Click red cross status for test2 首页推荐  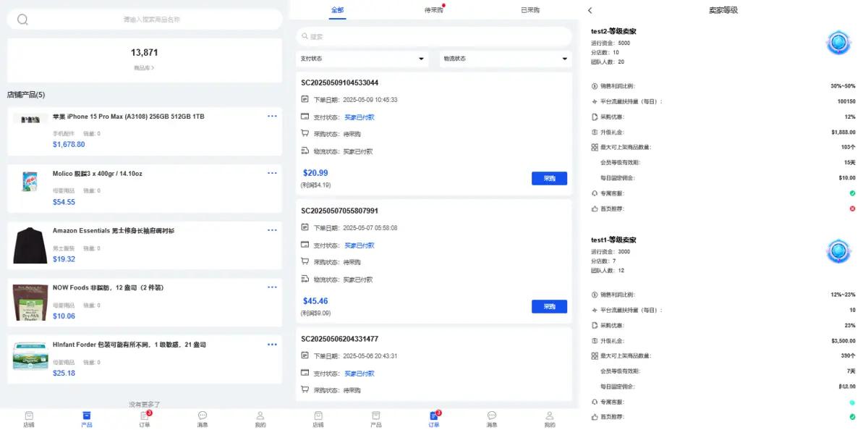click(x=852, y=208)
